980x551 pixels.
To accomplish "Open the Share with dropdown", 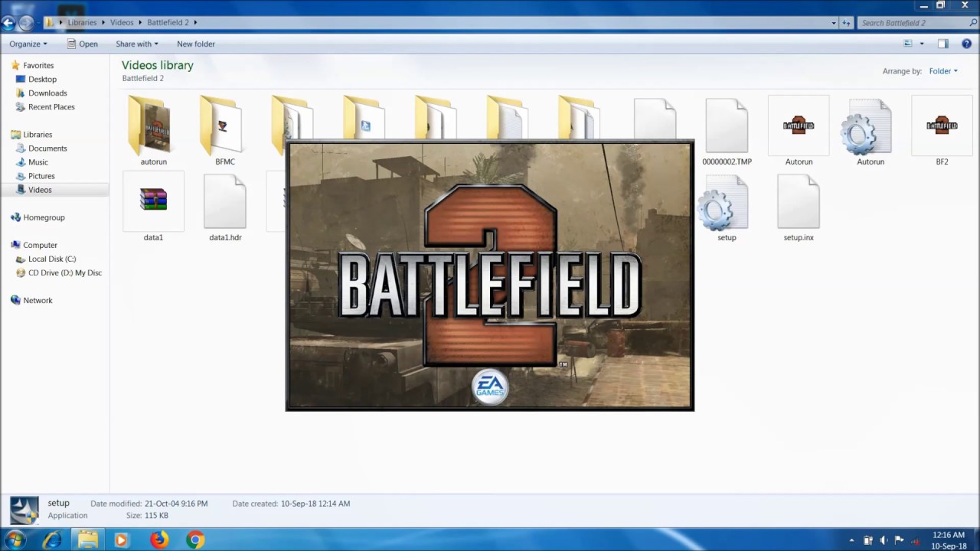I will (x=137, y=44).
